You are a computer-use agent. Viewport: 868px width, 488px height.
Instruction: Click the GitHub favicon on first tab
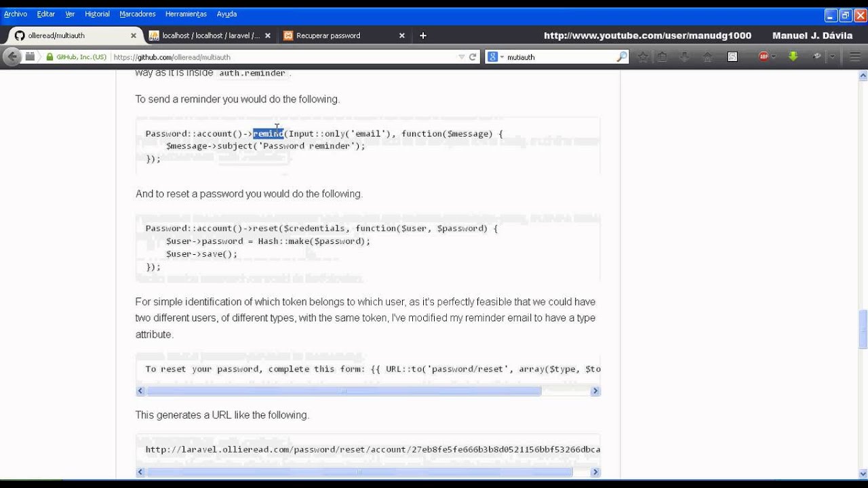pyautogui.click(x=20, y=35)
